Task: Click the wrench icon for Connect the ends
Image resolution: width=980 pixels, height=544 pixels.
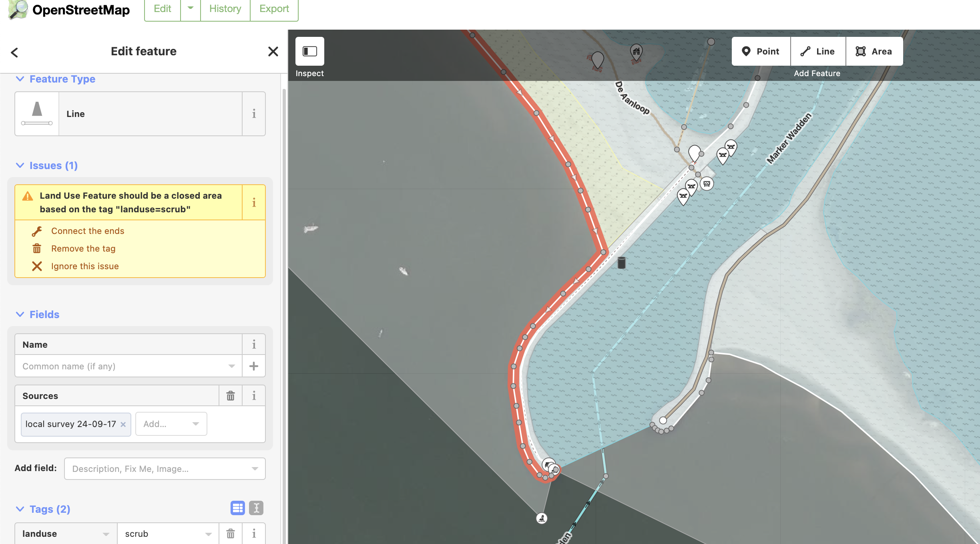Action: point(38,231)
